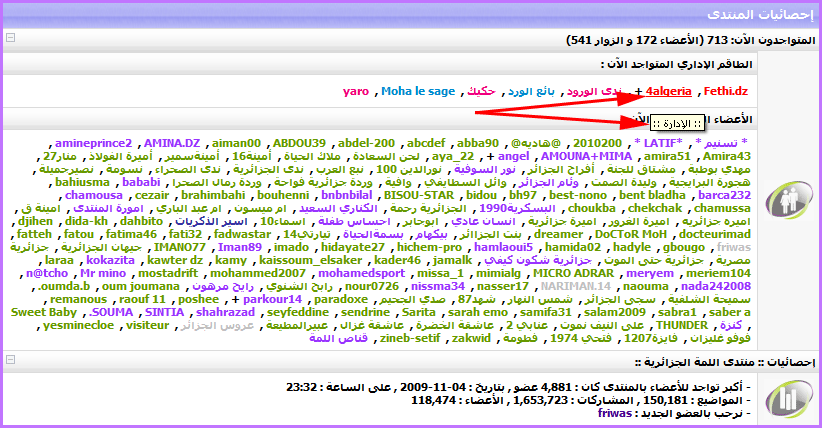Open the yaro staff member profile

pos(356,91)
